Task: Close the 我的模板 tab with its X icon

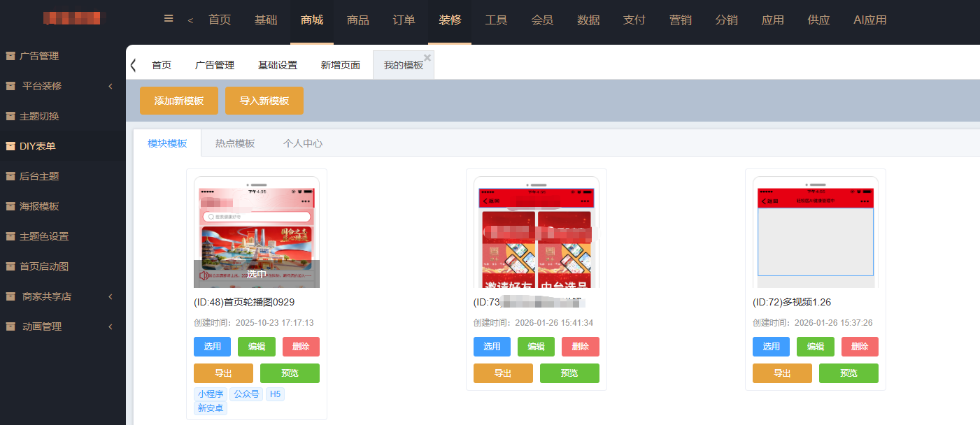Action: [x=427, y=57]
